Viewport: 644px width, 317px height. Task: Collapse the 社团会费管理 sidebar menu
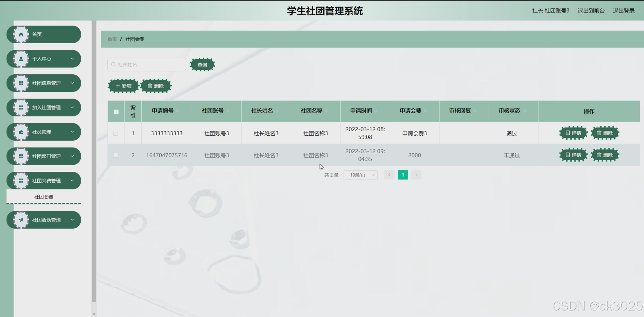pyautogui.click(x=72, y=181)
